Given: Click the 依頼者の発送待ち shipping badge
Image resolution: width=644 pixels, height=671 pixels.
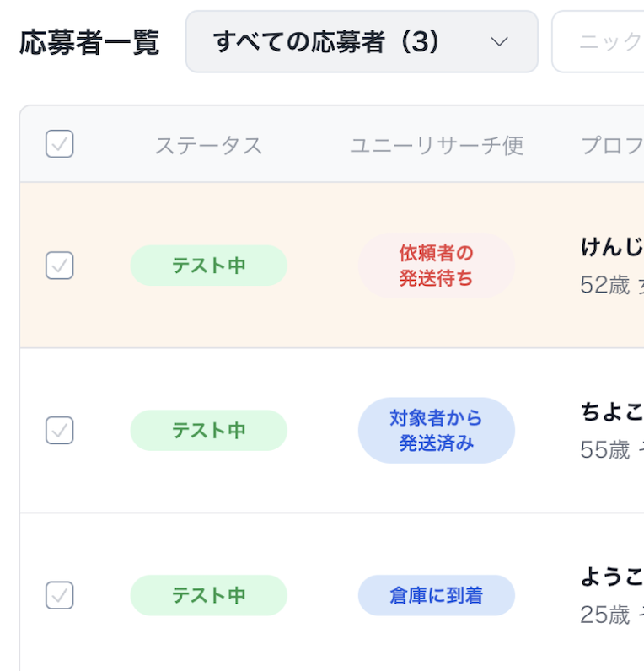Looking at the screenshot, I should (437, 266).
